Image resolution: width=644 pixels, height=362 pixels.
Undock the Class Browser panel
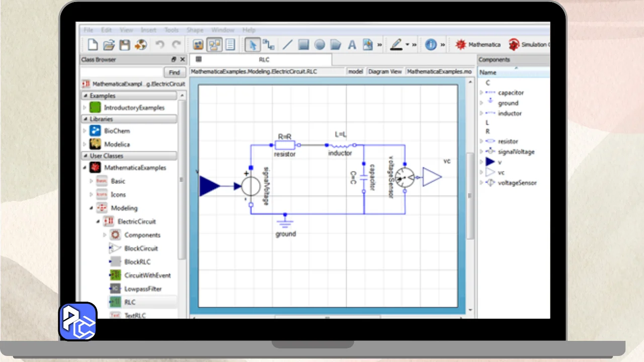174,59
